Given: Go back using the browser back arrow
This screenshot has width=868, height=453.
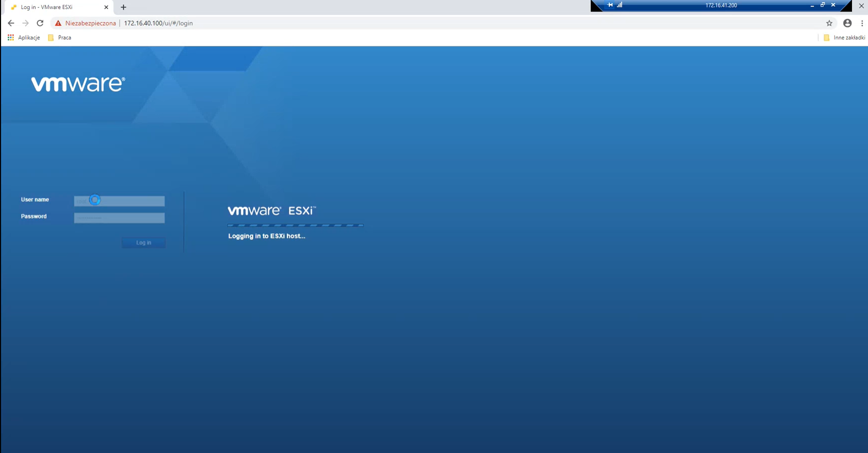Looking at the screenshot, I should coord(11,23).
